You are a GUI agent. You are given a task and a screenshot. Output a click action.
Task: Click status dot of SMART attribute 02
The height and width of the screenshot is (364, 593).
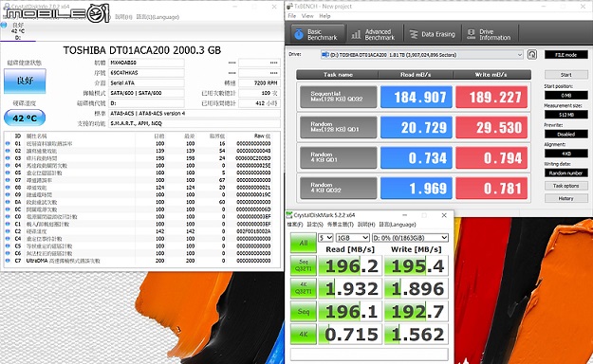pos(8,151)
